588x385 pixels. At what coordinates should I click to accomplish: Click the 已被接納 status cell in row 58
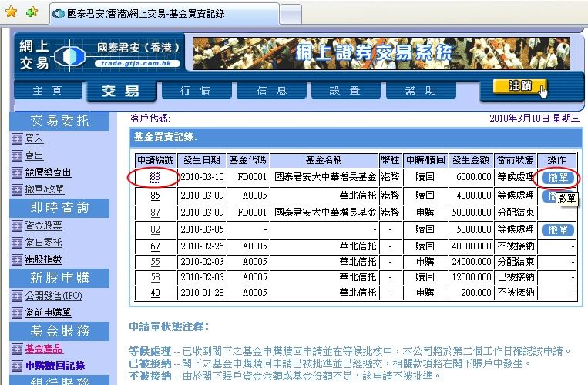click(516, 277)
